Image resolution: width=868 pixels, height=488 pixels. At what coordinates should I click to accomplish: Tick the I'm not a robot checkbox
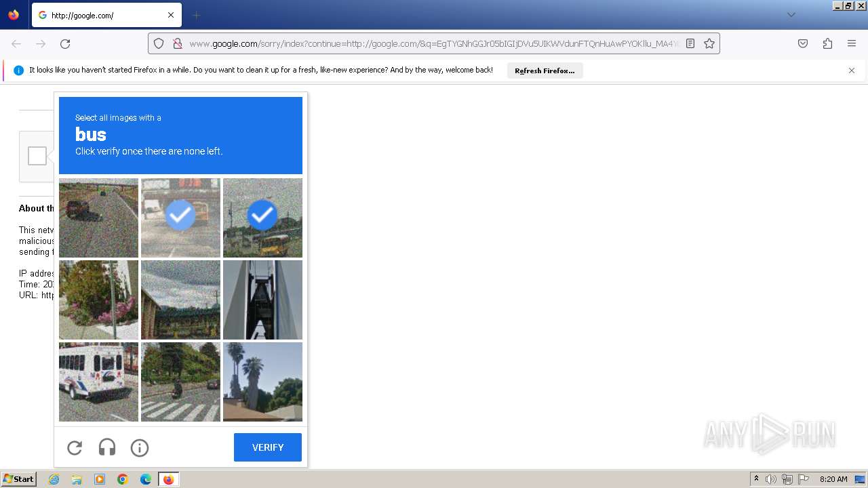pos(37,156)
